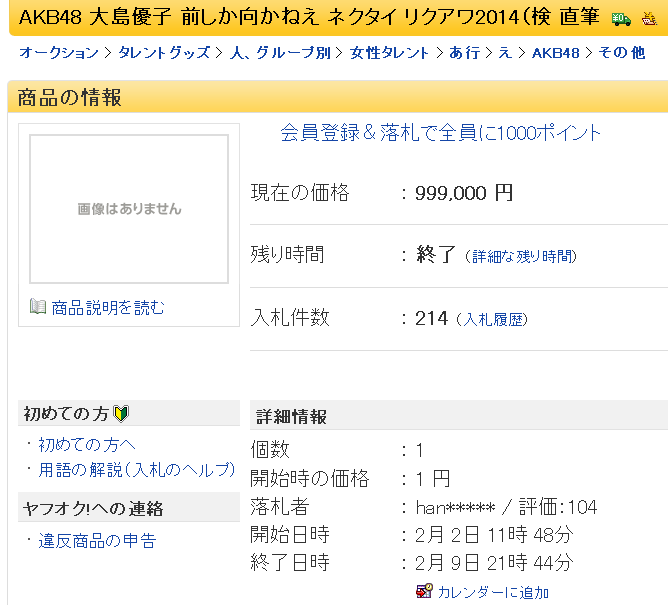View 詳細な残り時間 link

(522, 256)
